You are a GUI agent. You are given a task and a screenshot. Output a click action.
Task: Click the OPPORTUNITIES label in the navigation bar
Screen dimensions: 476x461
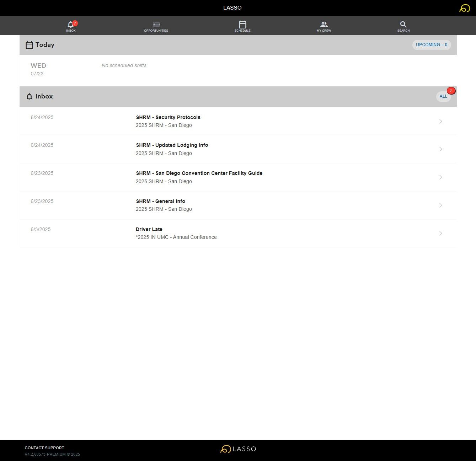click(156, 31)
